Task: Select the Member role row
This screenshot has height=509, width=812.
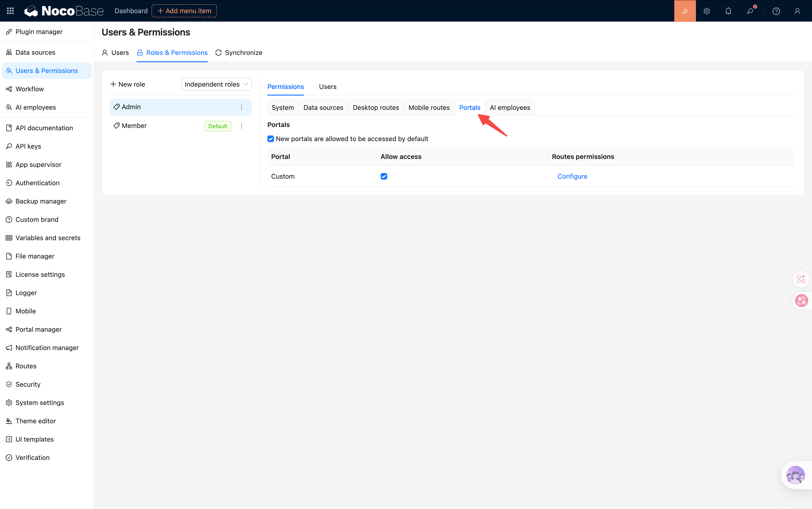Action: 180,126
